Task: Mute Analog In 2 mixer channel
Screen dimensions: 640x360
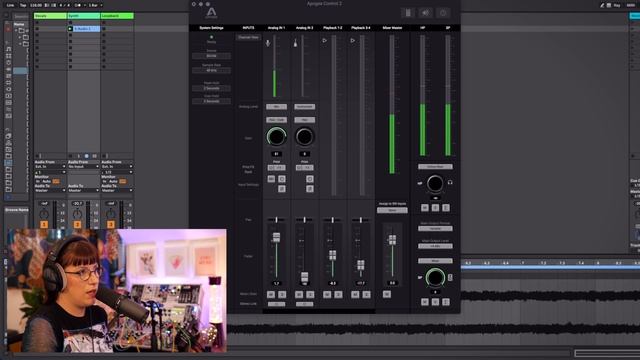Action: tap(299, 294)
